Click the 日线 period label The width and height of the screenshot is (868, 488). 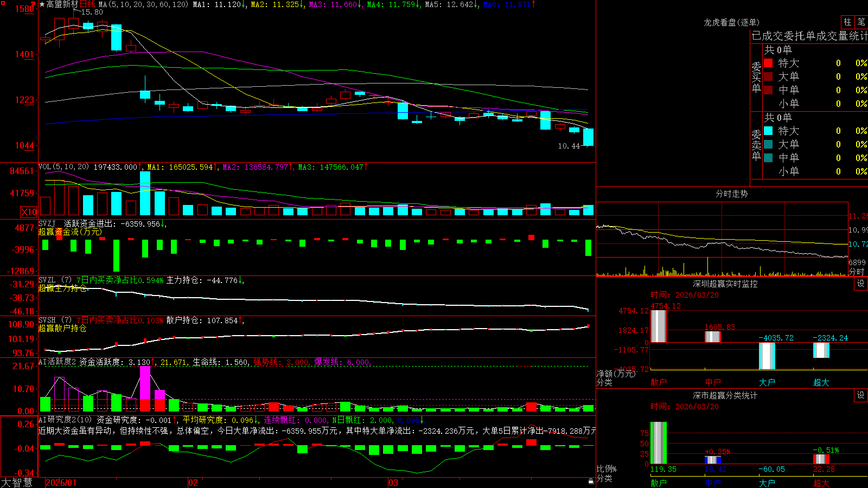(87, 4)
